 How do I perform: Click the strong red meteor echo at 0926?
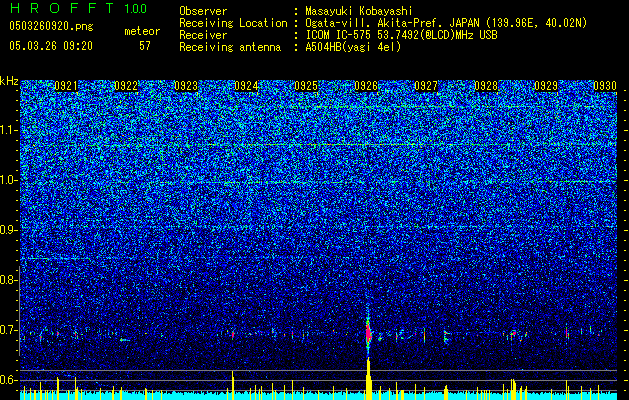pyautogui.click(x=368, y=332)
